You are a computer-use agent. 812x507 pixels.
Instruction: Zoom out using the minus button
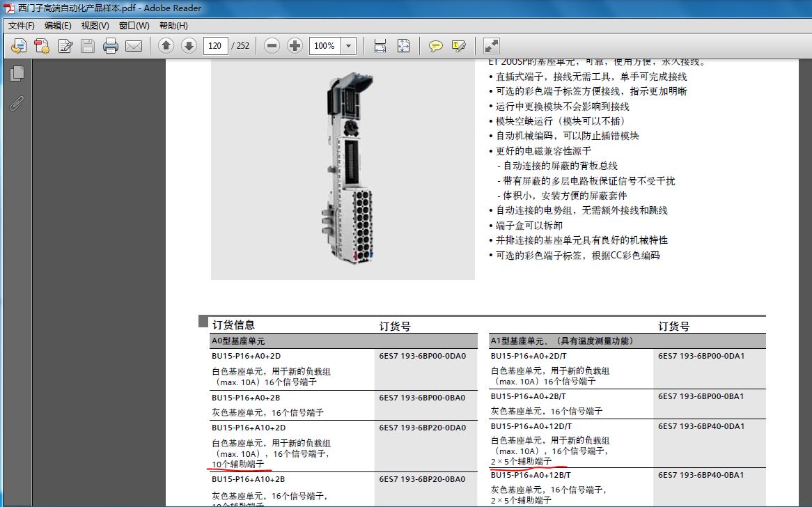pos(272,45)
